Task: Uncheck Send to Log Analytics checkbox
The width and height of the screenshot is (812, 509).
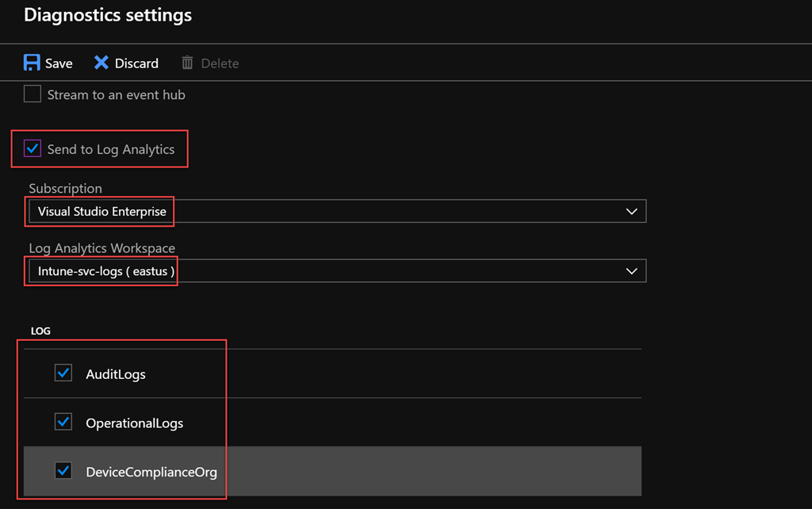Action: [x=32, y=148]
